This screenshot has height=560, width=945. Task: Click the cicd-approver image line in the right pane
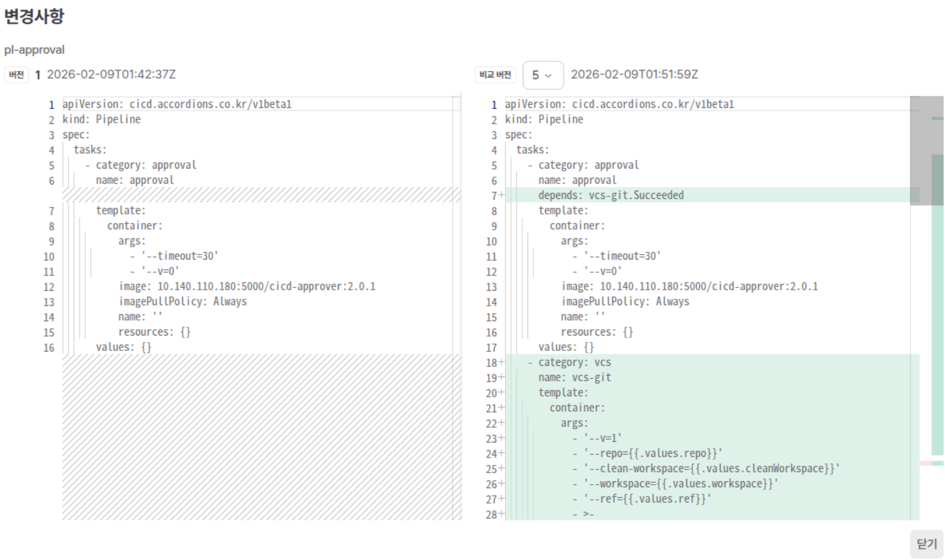click(x=689, y=287)
